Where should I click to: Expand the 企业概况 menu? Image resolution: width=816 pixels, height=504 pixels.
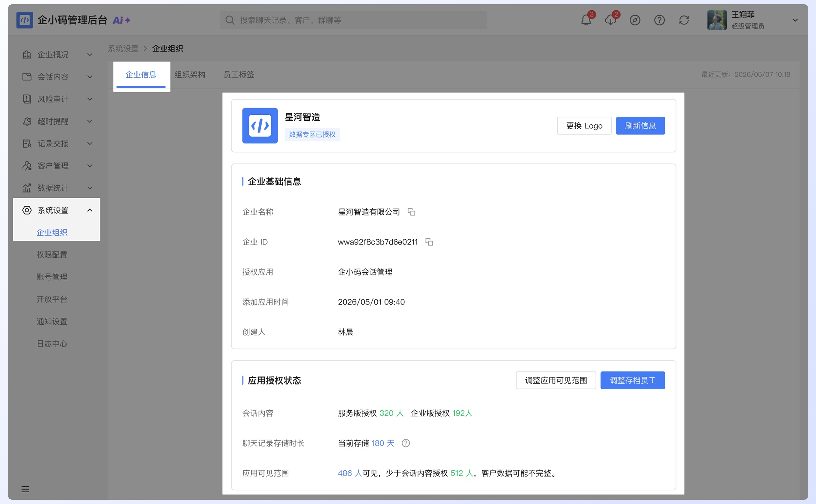pos(56,54)
